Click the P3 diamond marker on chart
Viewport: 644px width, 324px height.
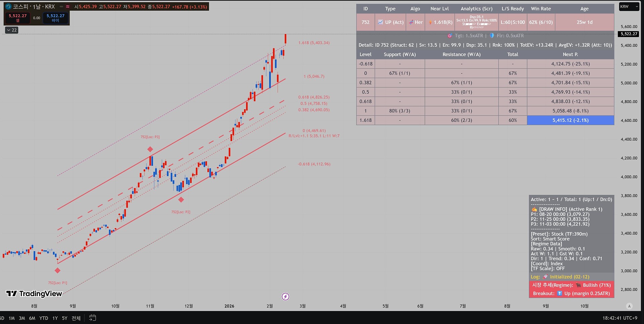pyautogui.click(x=150, y=149)
